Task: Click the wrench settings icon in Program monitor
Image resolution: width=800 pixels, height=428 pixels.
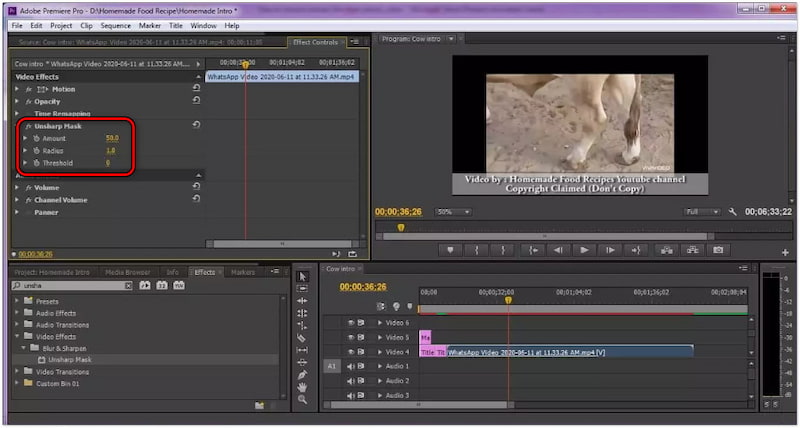Action: click(733, 212)
